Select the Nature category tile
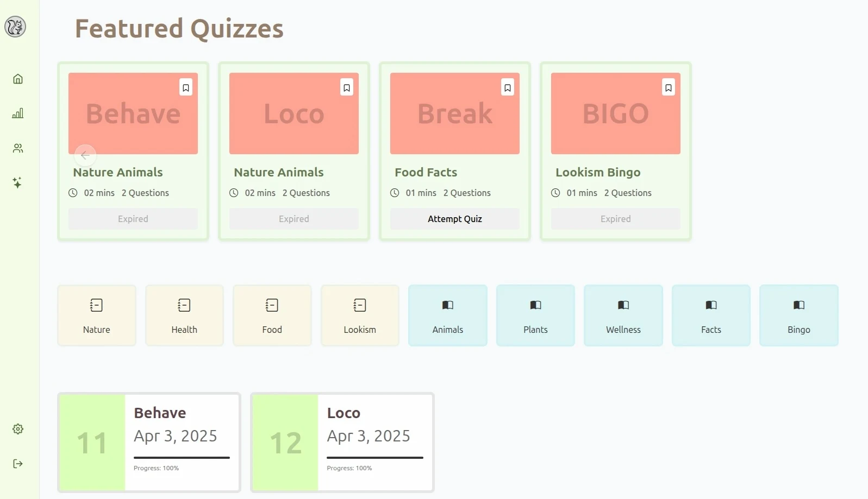Screen dimensions: 868x499 [97, 315]
